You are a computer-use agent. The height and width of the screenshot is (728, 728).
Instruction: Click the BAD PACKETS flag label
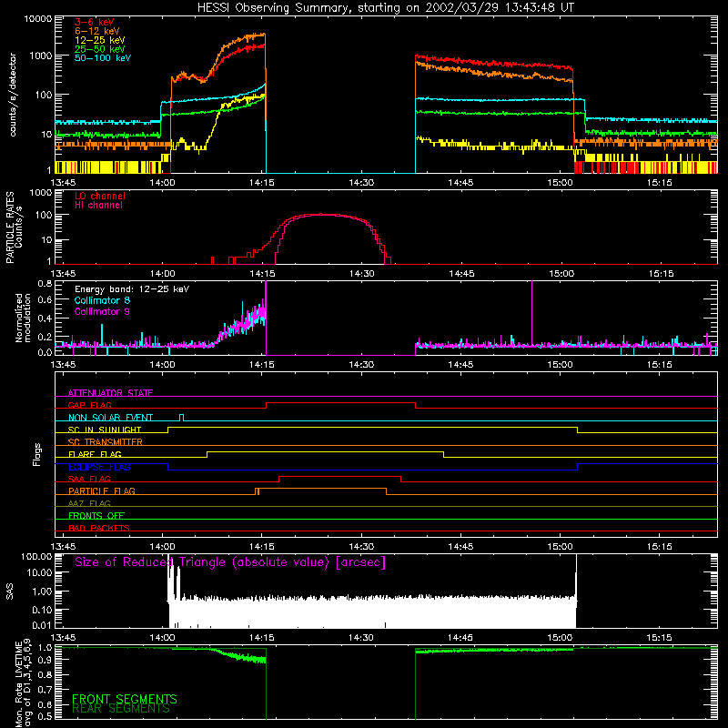tap(99, 528)
